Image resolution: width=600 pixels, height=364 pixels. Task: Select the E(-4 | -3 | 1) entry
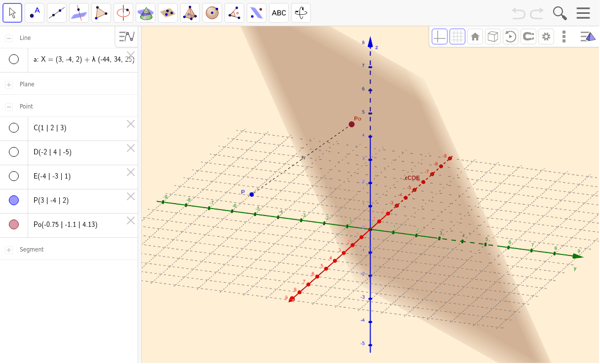(52, 176)
